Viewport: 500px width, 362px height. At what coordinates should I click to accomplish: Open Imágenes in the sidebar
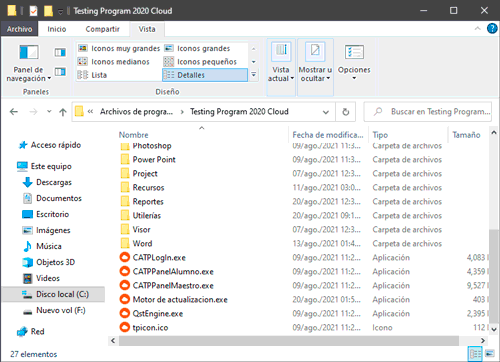(x=46, y=230)
